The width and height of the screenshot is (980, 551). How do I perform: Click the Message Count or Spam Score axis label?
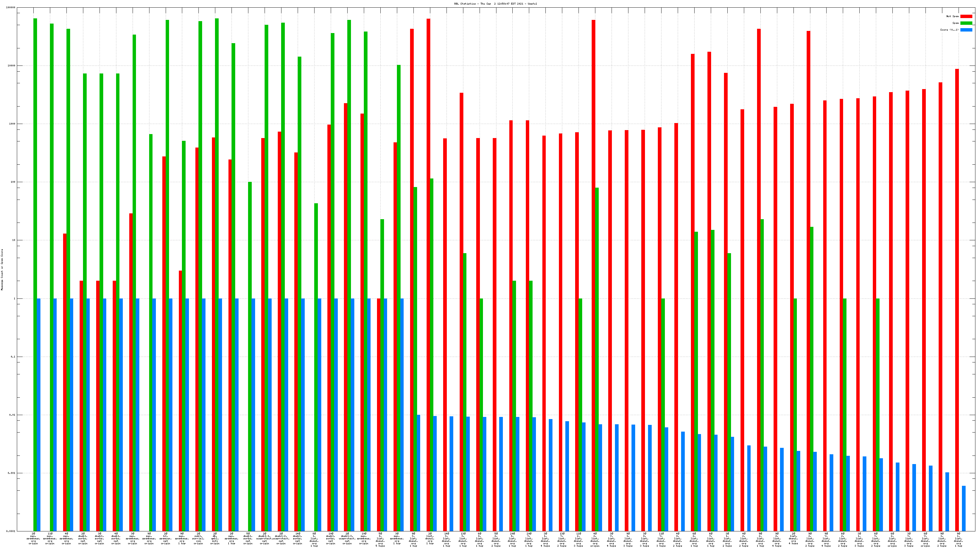click(x=2, y=270)
